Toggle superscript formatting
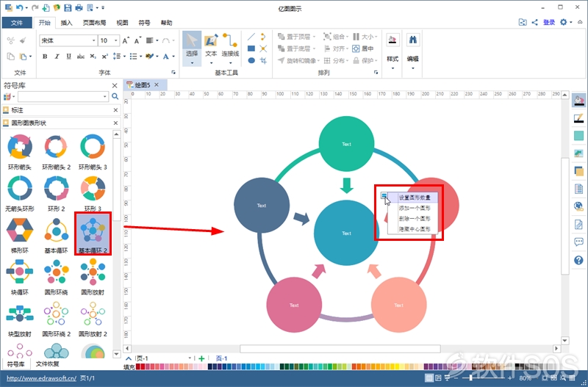The width and height of the screenshot is (588, 387). (105, 57)
